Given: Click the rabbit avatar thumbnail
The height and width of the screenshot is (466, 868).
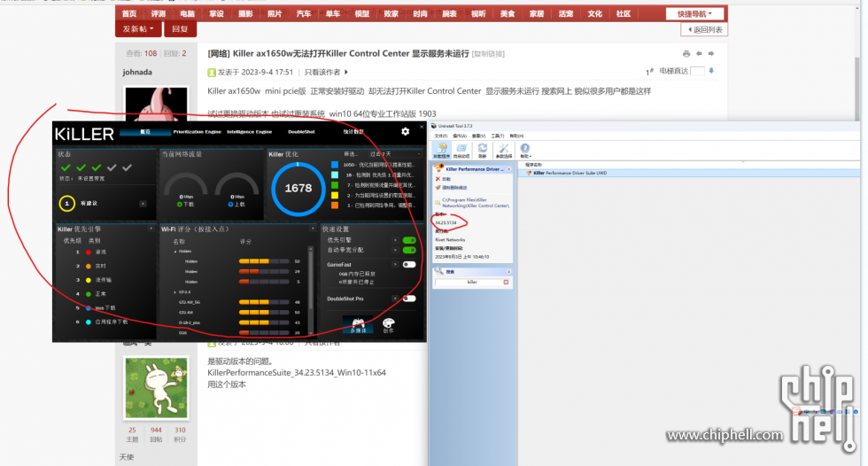Looking at the screenshot, I should point(156,387).
